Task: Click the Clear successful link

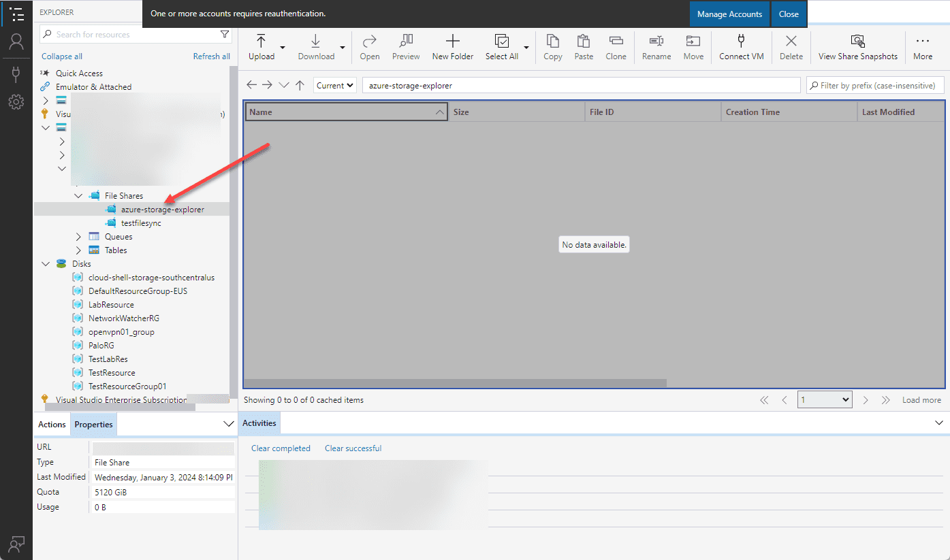Action: click(x=353, y=448)
